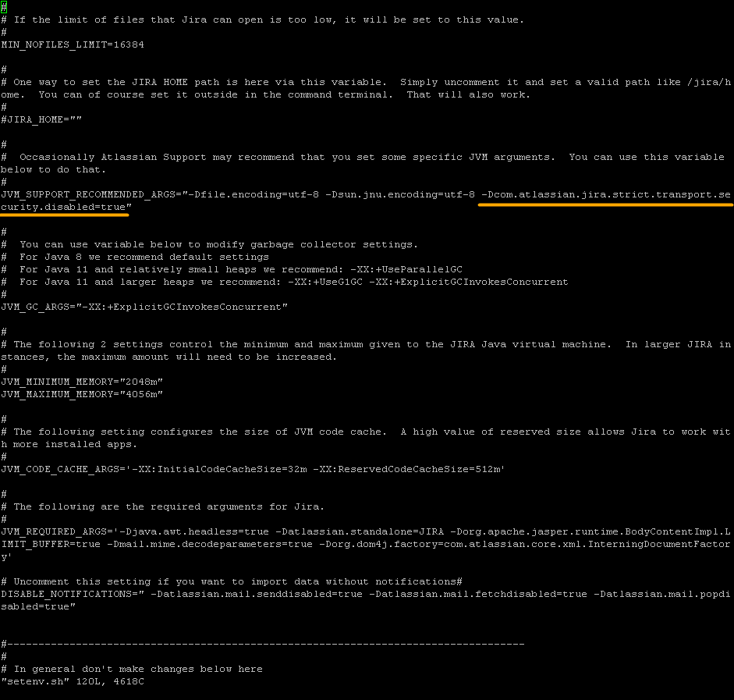
Task: Click the comment recommending -XX:+UseG1GC
Action: click(x=285, y=282)
